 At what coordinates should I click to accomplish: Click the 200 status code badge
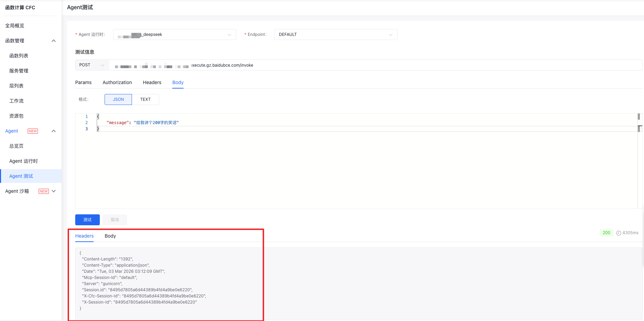click(x=606, y=233)
